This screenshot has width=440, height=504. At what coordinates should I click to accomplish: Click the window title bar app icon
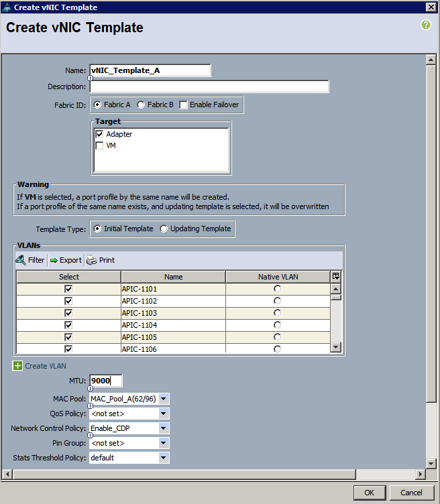point(7,7)
